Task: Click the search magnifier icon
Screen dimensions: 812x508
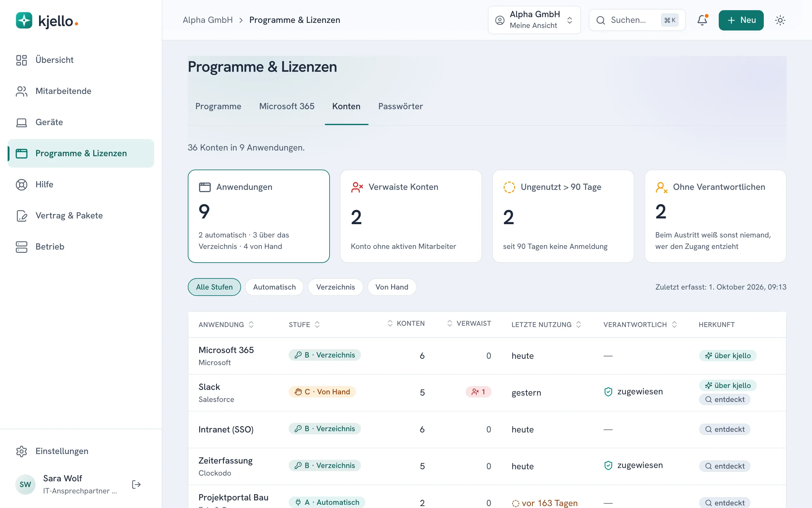Action: pos(601,20)
